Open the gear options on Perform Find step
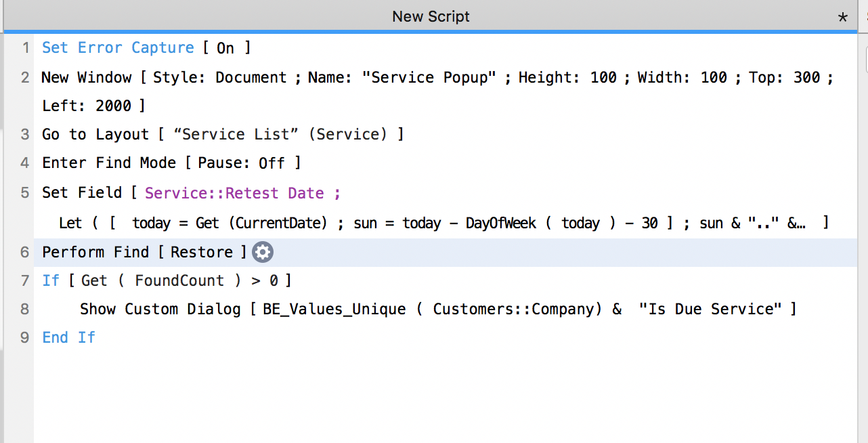868x443 pixels. 263,253
